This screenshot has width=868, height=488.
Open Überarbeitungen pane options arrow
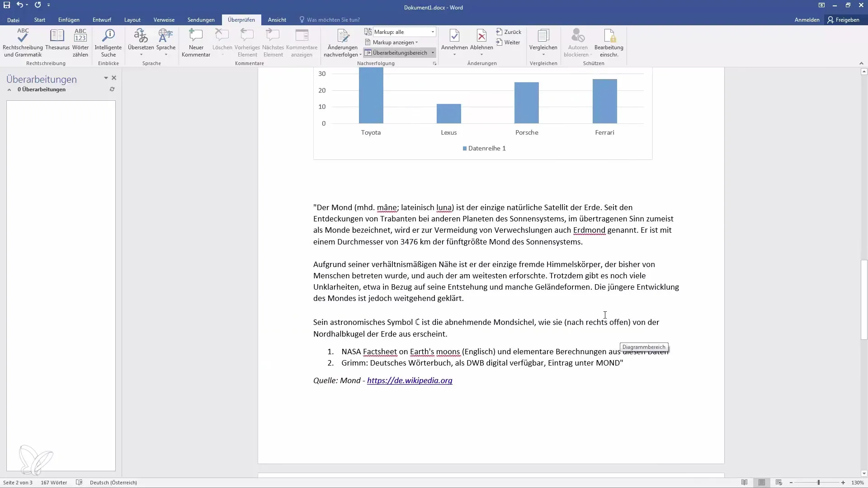(x=106, y=78)
